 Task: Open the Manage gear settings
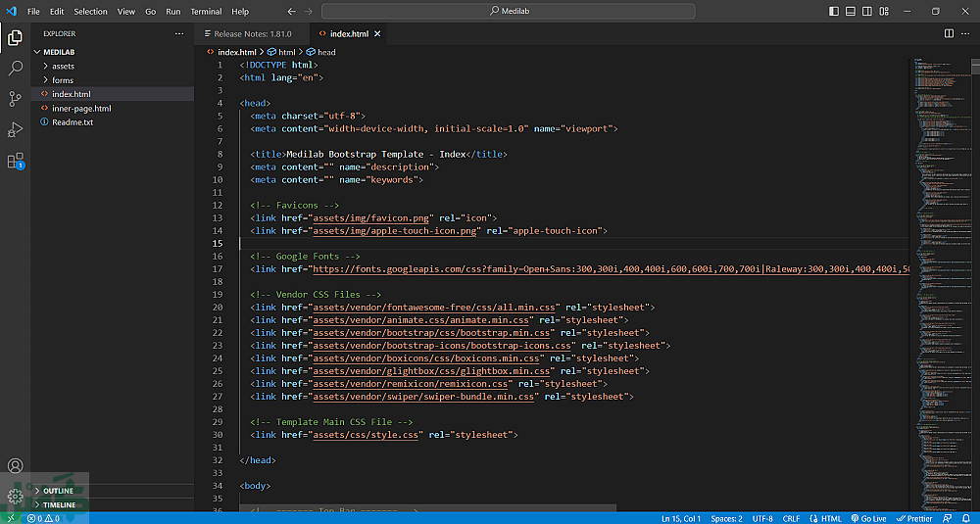click(16, 497)
